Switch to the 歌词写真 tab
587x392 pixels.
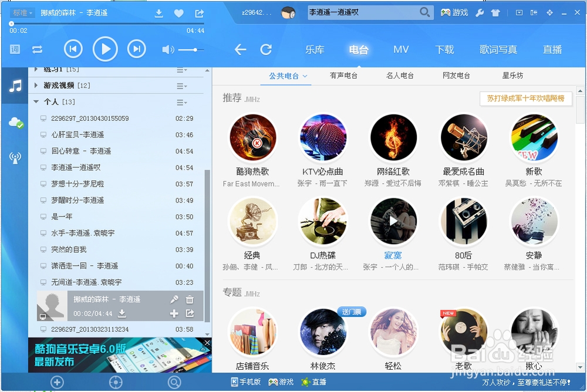pos(498,49)
